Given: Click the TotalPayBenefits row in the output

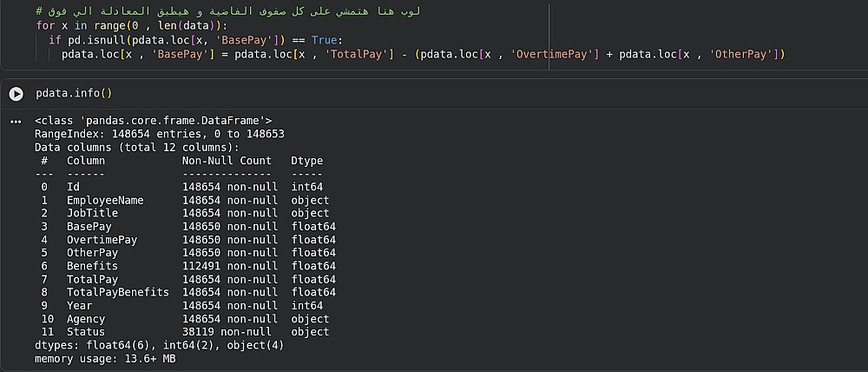Looking at the screenshot, I should 118,292.
